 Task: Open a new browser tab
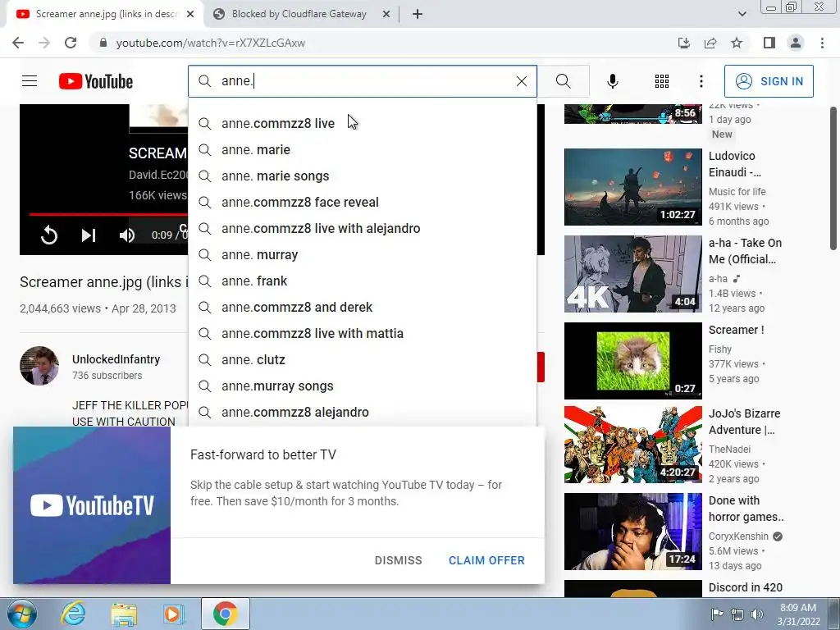click(x=418, y=15)
